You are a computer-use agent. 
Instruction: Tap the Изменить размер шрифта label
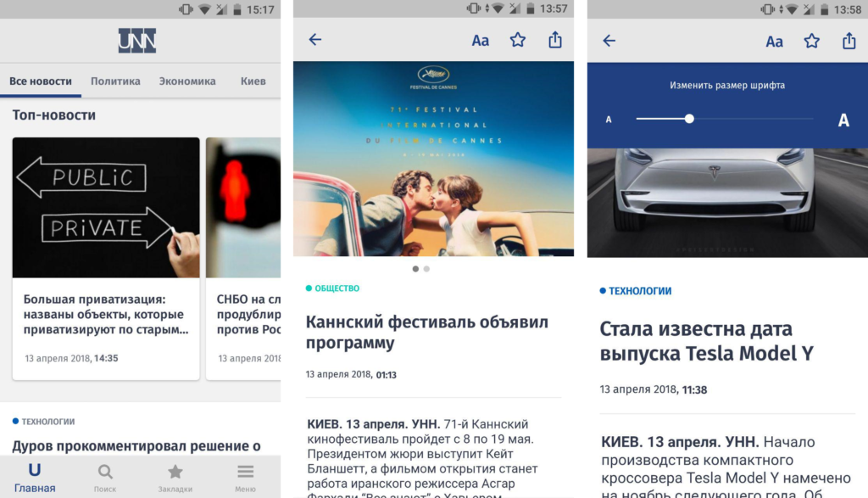coord(727,86)
